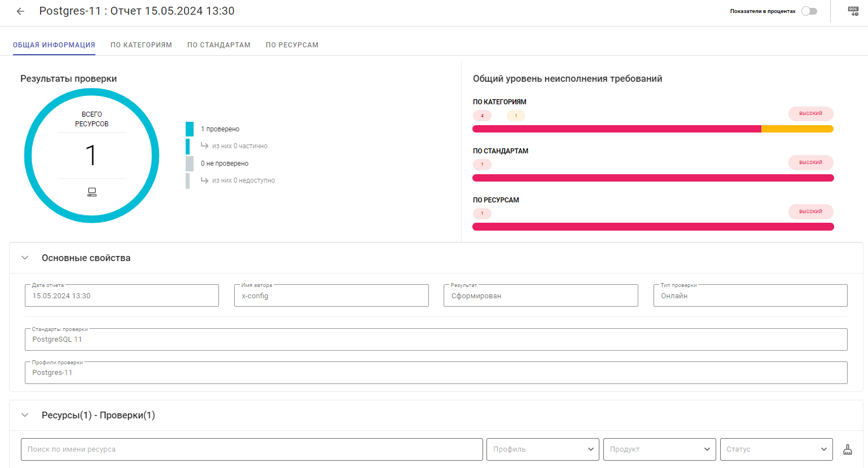
Task: Click the yellow badge 1 under categories
Action: pos(516,116)
